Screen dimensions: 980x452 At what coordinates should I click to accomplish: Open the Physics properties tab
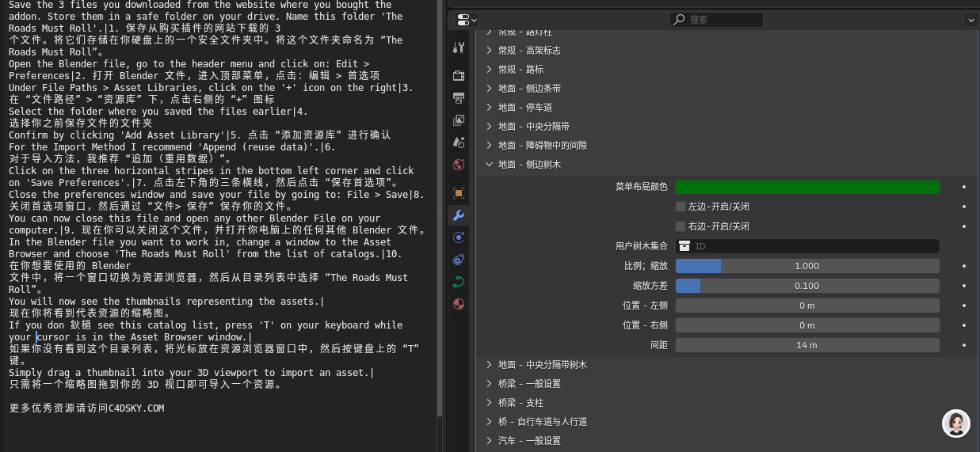point(459,260)
